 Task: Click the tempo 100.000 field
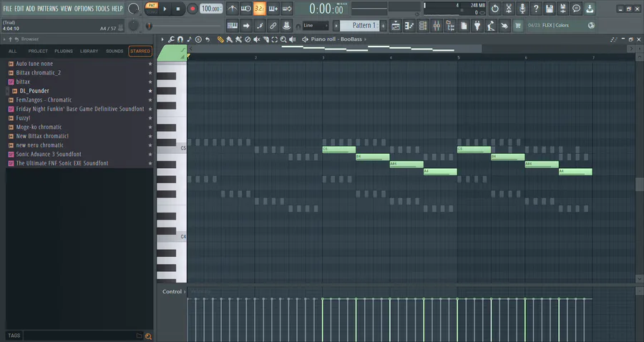(211, 9)
